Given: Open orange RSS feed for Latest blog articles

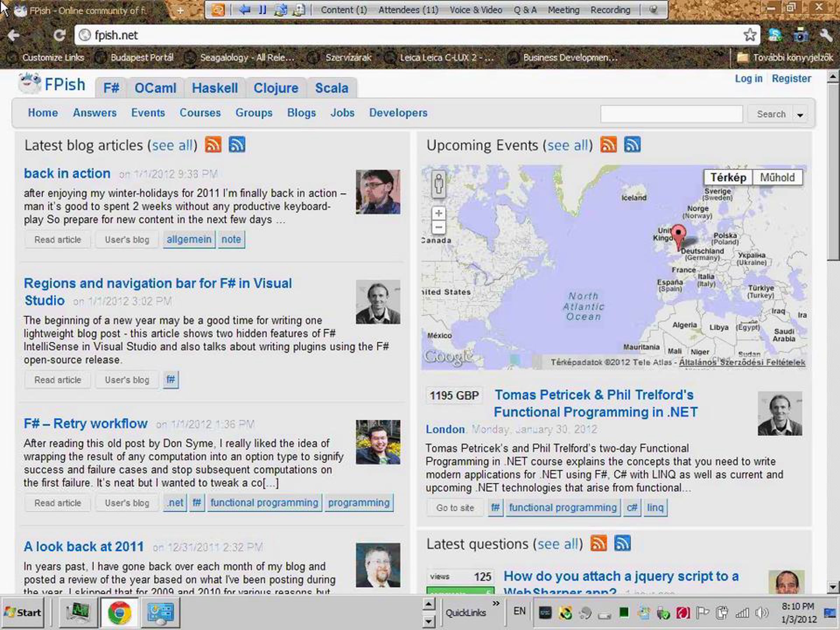Looking at the screenshot, I should click(x=213, y=145).
